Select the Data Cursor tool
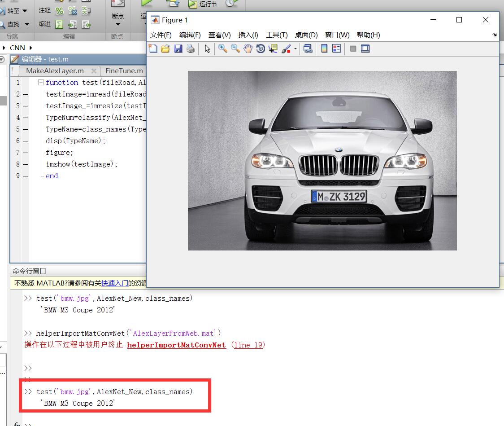504x426 pixels. coord(273,48)
